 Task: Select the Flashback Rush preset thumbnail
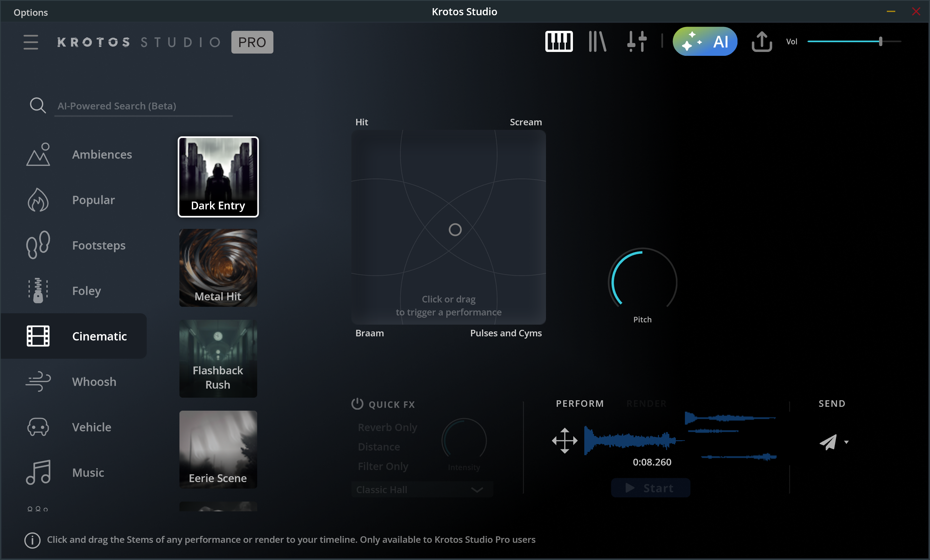coord(218,358)
